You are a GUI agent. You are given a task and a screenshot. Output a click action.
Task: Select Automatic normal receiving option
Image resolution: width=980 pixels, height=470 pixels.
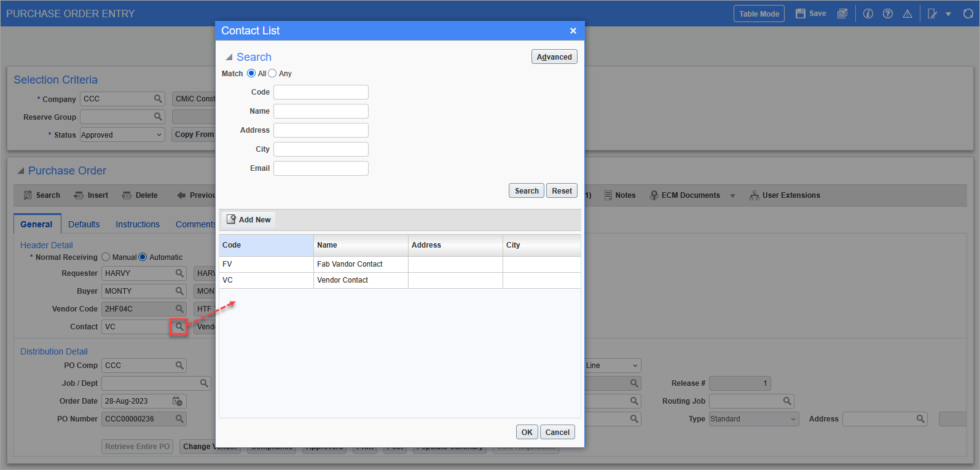pyautogui.click(x=143, y=257)
